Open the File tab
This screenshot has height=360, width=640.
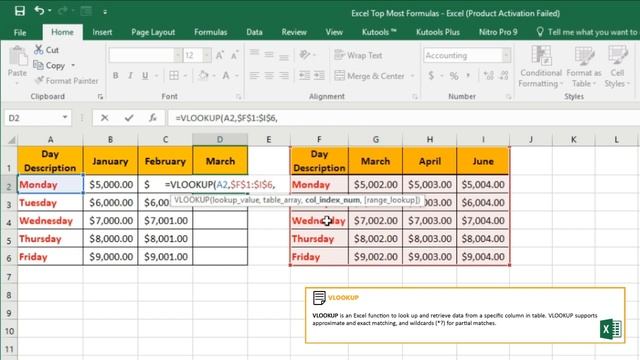[20, 32]
